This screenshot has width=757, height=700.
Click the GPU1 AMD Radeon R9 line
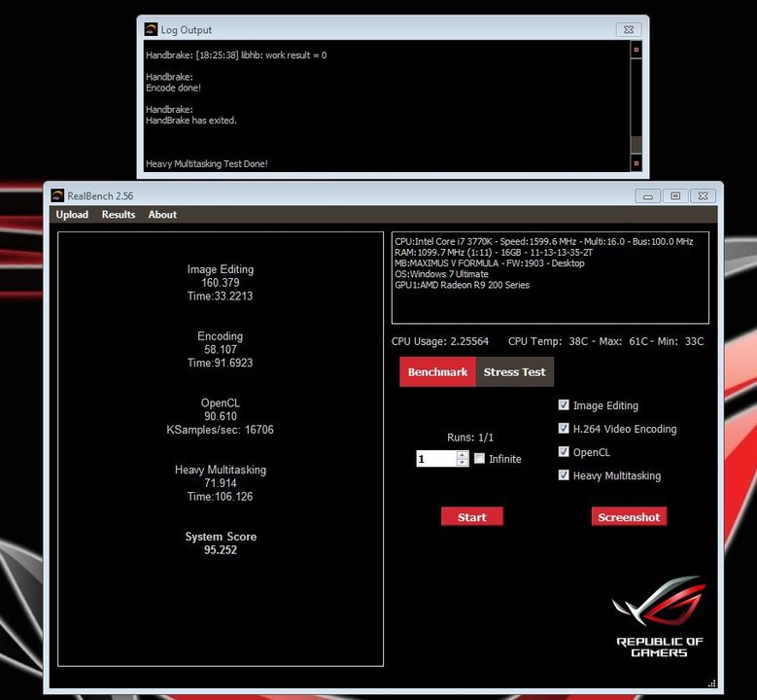click(462, 285)
